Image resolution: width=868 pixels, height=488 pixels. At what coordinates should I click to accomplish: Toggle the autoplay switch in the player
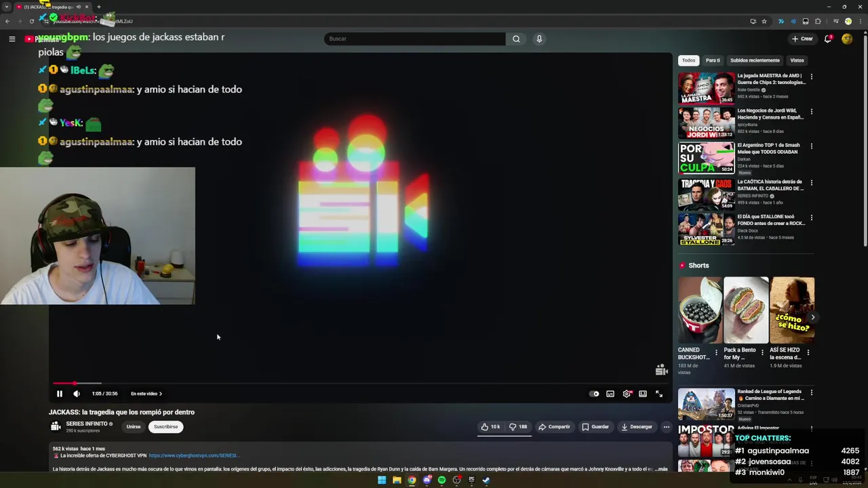(x=595, y=394)
